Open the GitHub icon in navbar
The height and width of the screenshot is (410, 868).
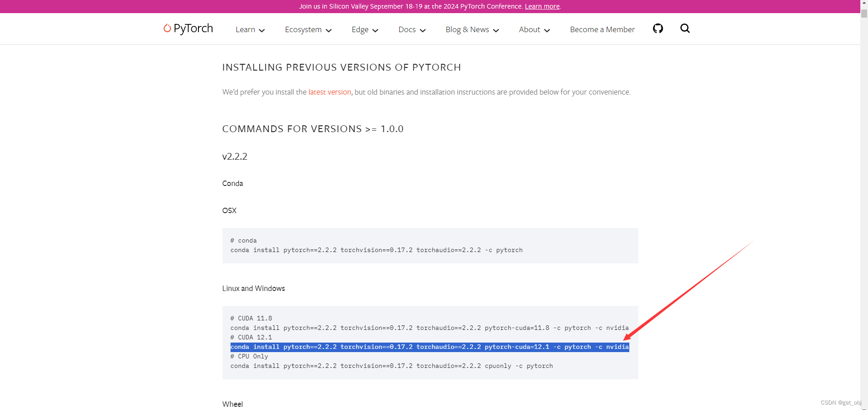(658, 29)
